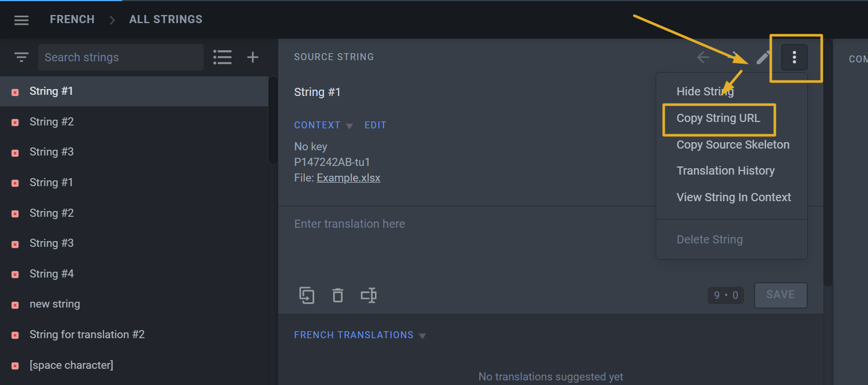
Task: Focus the Search strings field
Action: click(121, 57)
